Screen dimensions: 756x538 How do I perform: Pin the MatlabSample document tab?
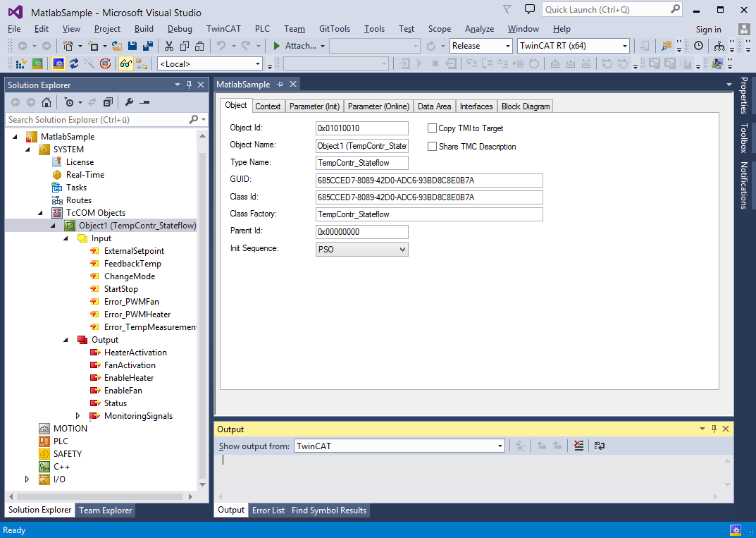tap(280, 85)
